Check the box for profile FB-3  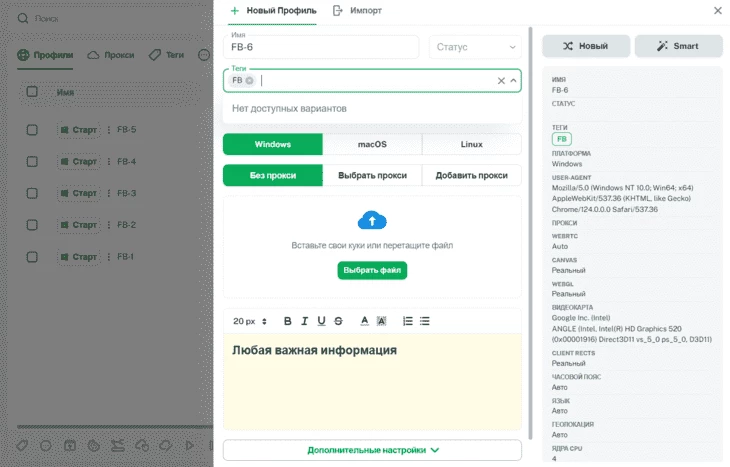click(32, 193)
